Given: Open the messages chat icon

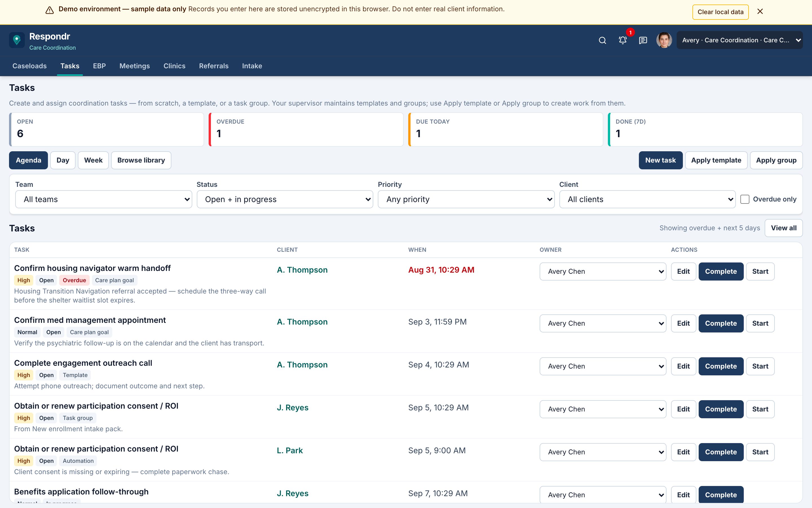Looking at the screenshot, I should coord(643,40).
